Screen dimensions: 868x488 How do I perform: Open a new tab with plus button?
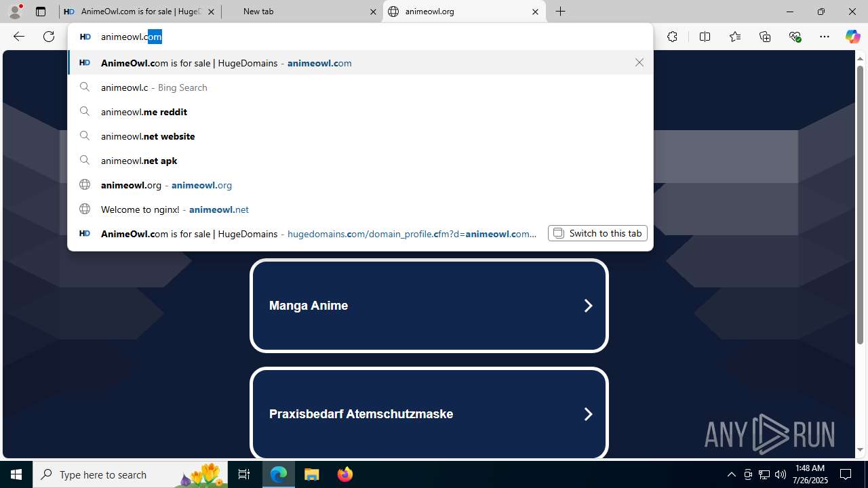click(x=561, y=12)
